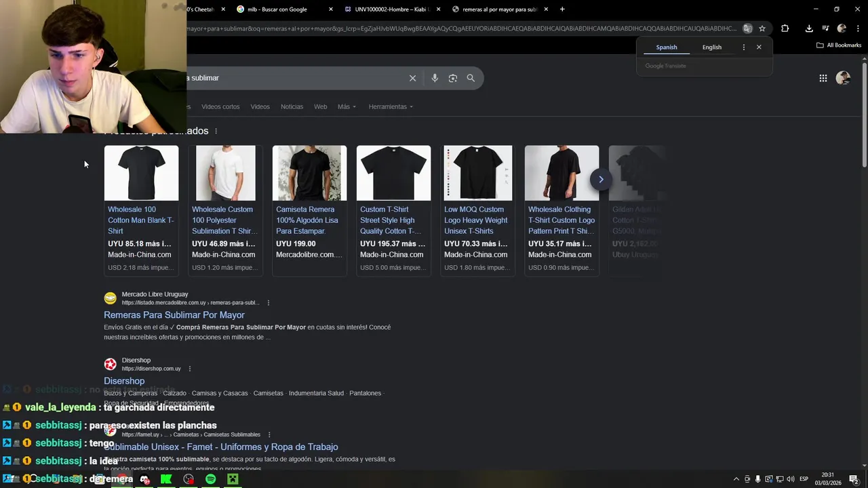Select English in translate popup
The width and height of the screenshot is (868, 488).
(x=712, y=47)
